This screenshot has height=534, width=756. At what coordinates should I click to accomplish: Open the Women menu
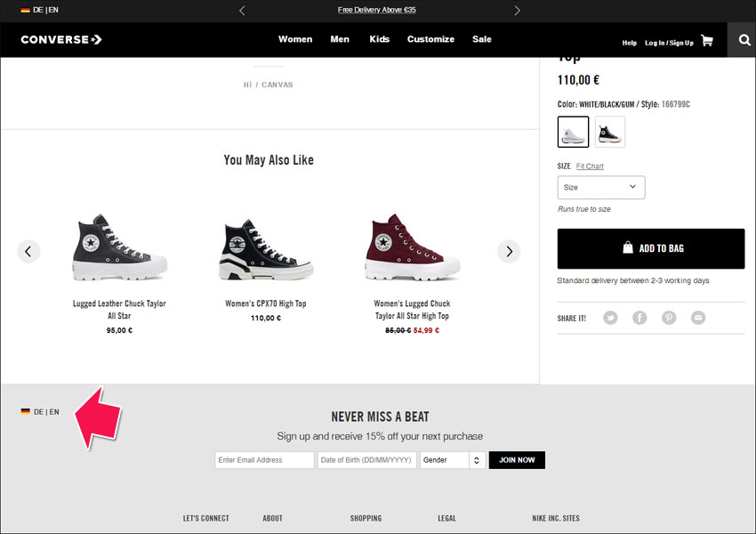coord(295,39)
